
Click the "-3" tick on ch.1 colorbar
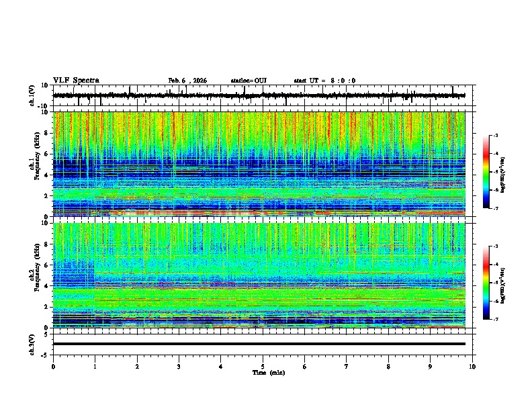pos(495,135)
